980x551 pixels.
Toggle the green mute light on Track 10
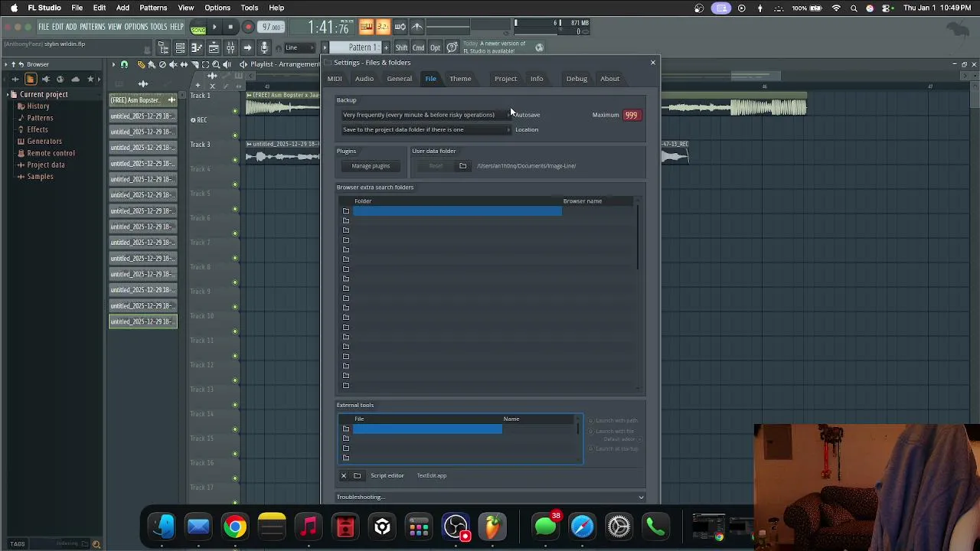(235, 331)
